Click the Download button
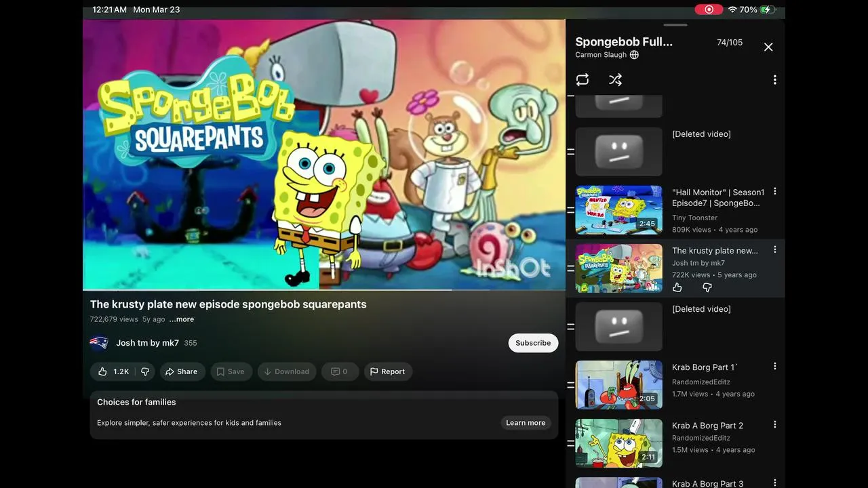The width and height of the screenshot is (868, 488). click(x=286, y=371)
